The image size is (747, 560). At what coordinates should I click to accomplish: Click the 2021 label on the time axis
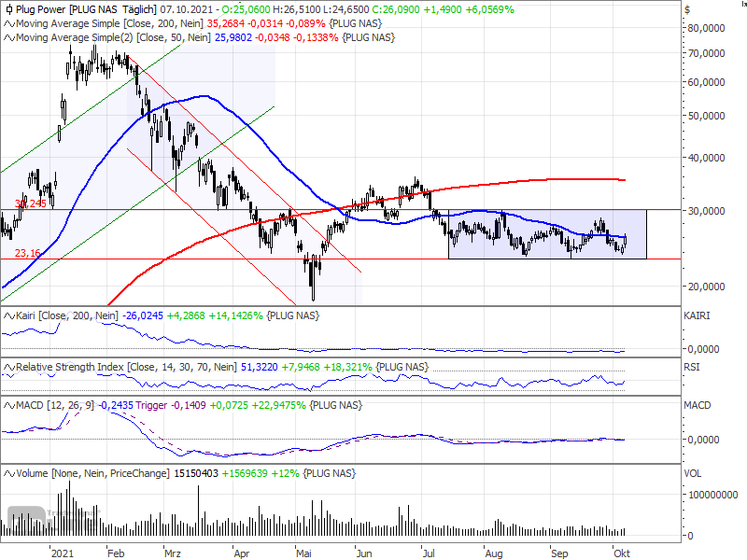click(62, 553)
